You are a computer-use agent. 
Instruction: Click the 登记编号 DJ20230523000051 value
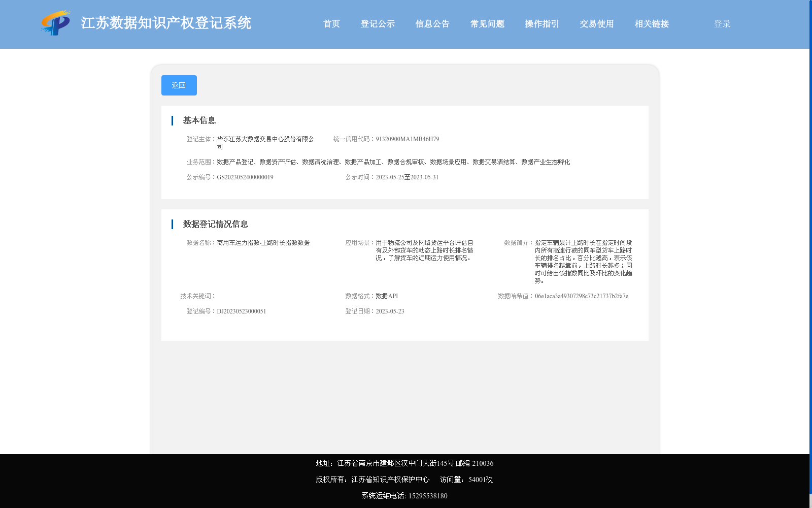[242, 311]
